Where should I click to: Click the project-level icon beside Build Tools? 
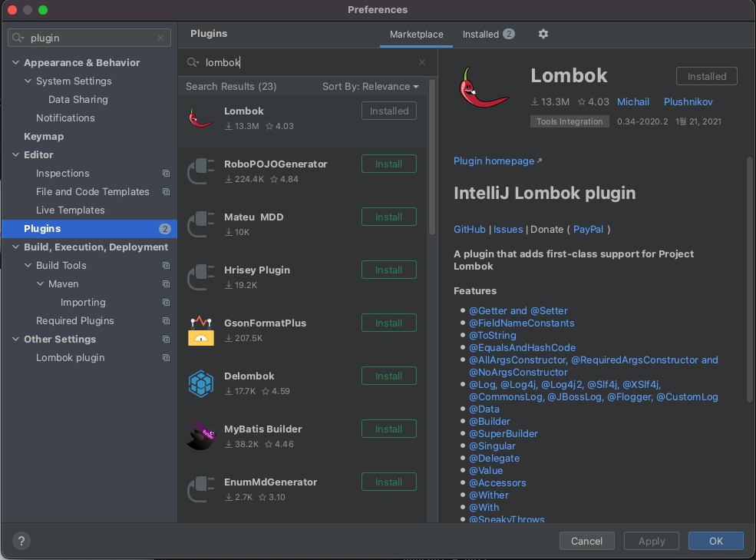tap(166, 266)
